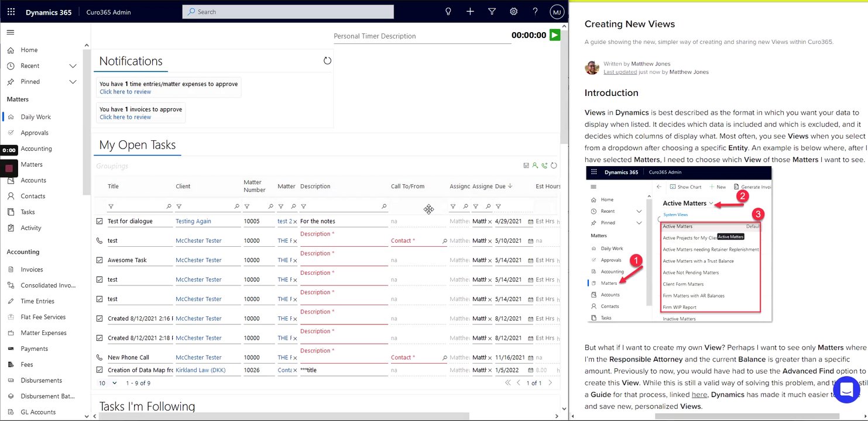Go to the first page of tasks

508,383
